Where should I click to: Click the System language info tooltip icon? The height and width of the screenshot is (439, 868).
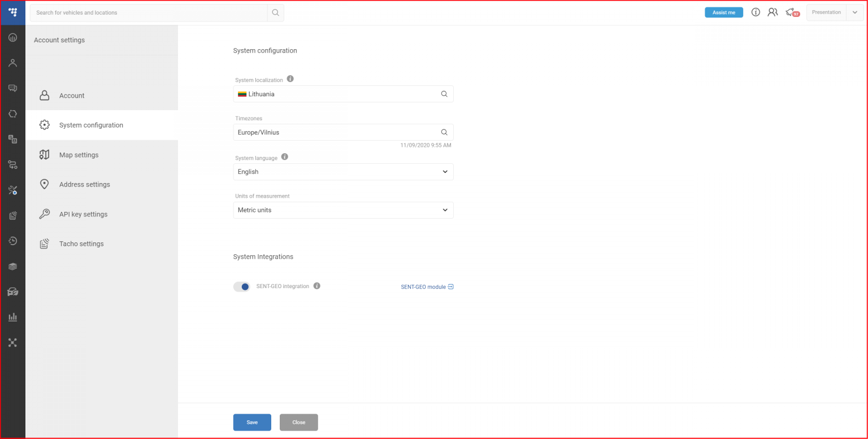[x=284, y=157]
